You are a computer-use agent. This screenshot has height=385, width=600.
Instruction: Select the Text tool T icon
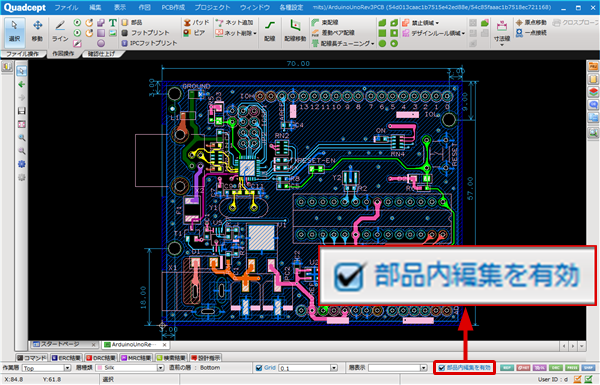pyautogui.click(x=112, y=23)
